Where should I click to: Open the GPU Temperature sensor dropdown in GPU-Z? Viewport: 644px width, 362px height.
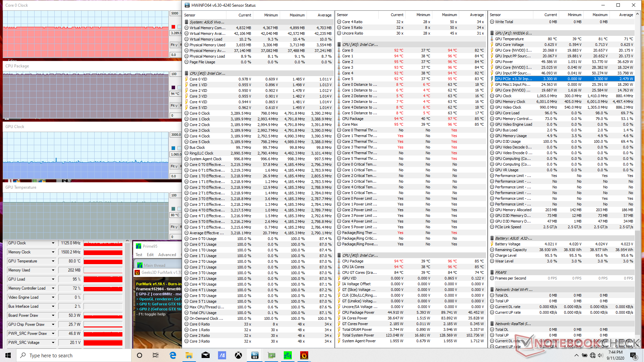(53, 261)
